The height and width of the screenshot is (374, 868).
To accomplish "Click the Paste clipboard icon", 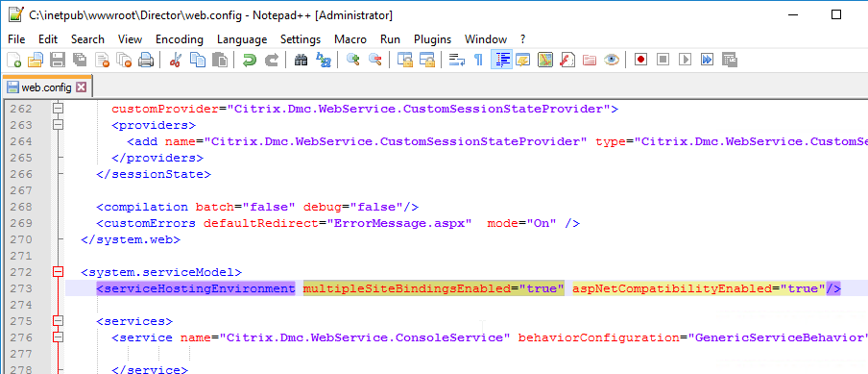I will pyautogui.click(x=220, y=60).
